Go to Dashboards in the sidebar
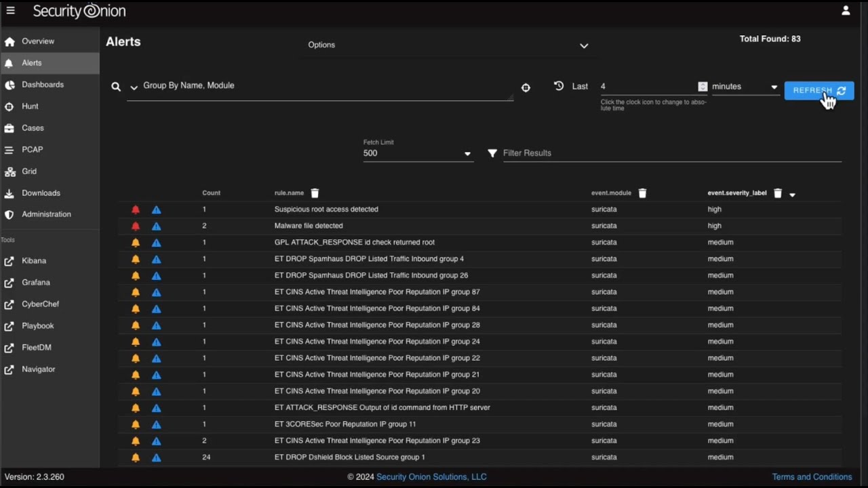Viewport: 868px width, 488px height. tap(50, 85)
